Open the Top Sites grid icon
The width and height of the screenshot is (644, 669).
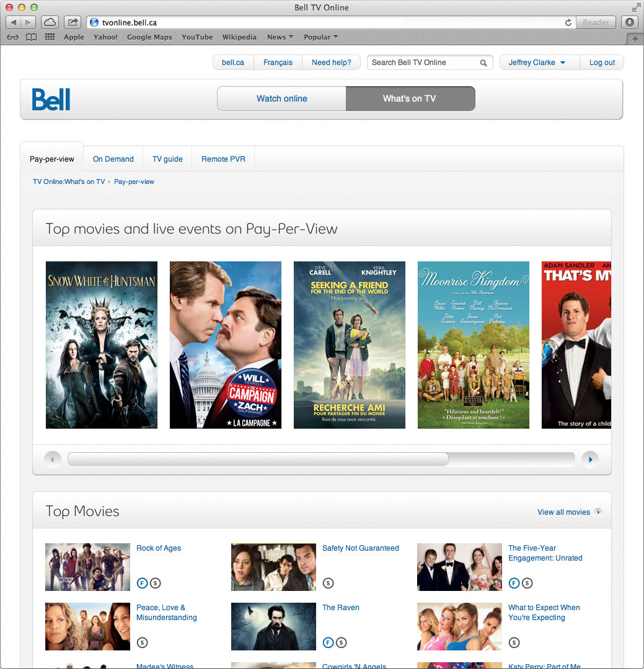50,37
